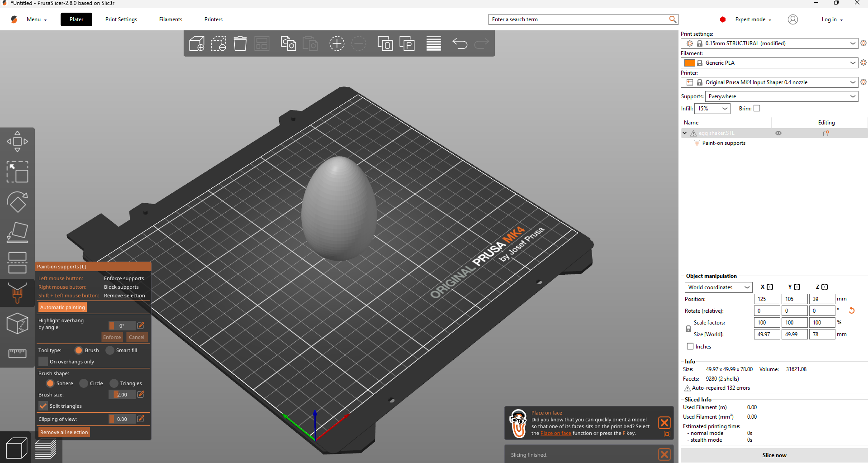This screenshot has height=463, width=868.
Task: Choose the Smart fill tool type
Action: coord(110,350)
